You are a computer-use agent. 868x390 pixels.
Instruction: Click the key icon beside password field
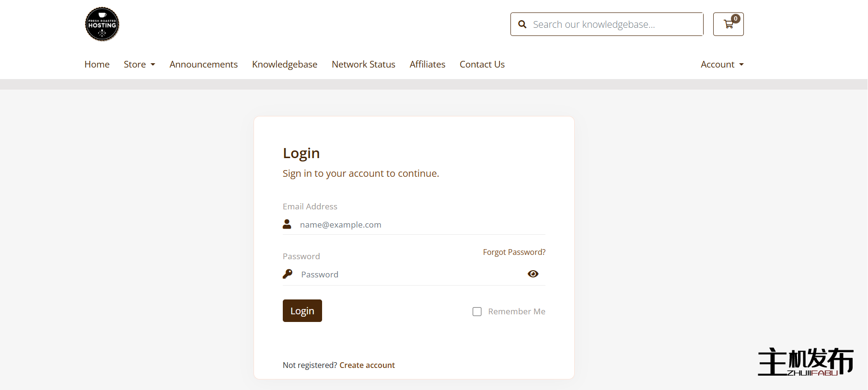[288, 274]
